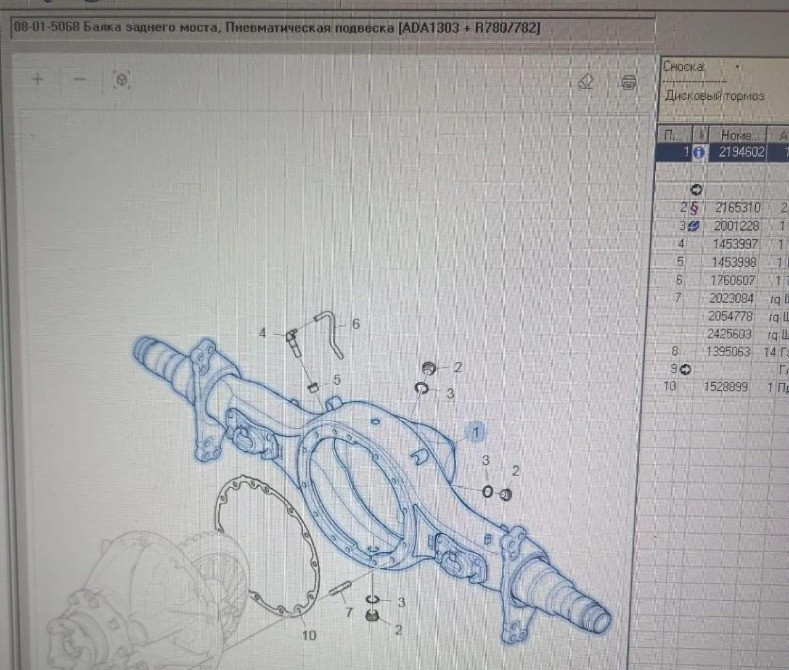Select callout 10 for the gasket
Viewport: 789px width, 670px height.
309,635
